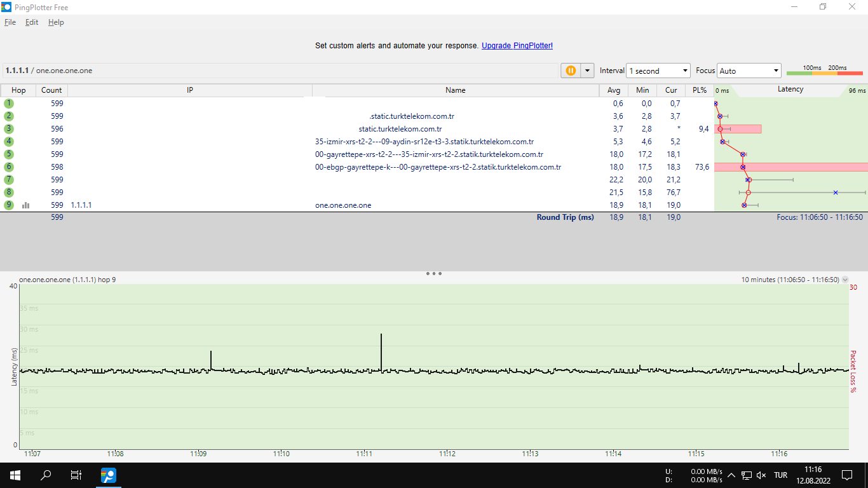Open the notification center icon
This screenshot has width=868, height=488.
tap(847, 475)
